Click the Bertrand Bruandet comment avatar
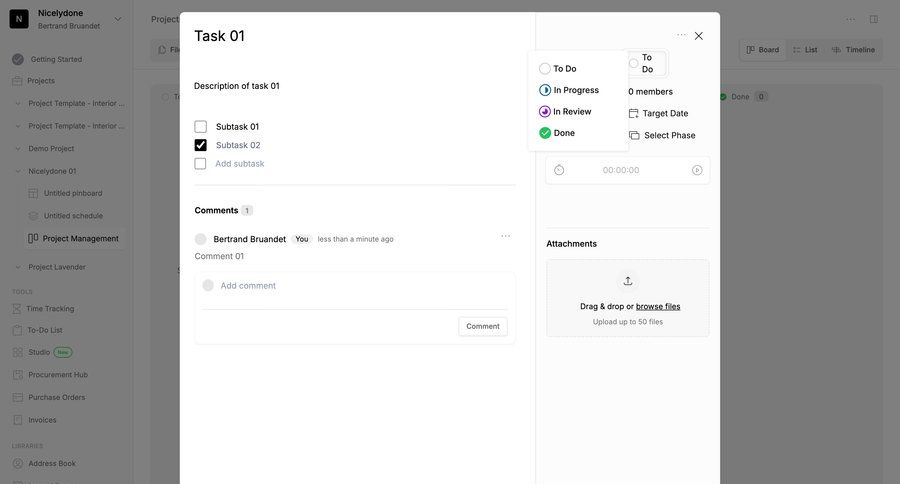The image size is (900, 484). 200,239
